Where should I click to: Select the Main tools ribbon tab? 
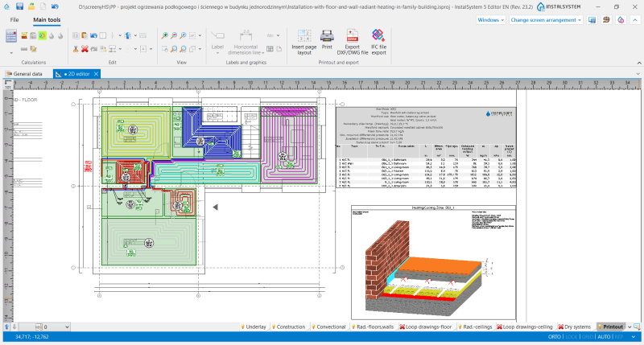47,19
